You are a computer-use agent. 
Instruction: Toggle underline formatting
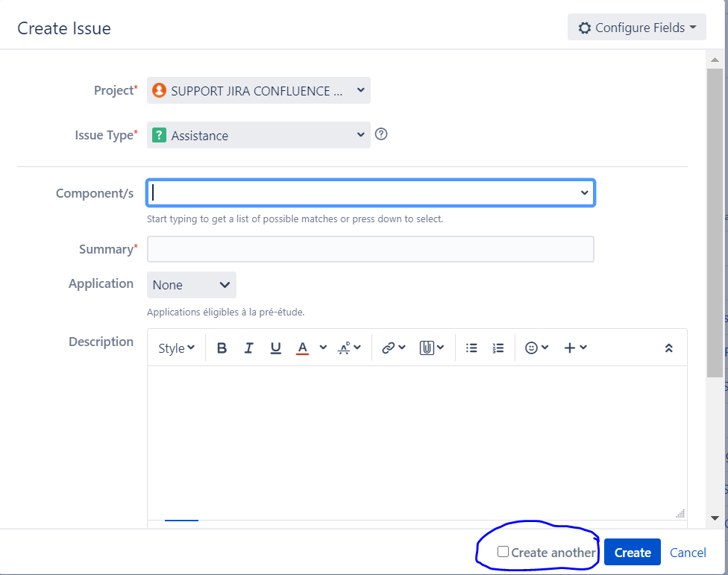[276, 348]
